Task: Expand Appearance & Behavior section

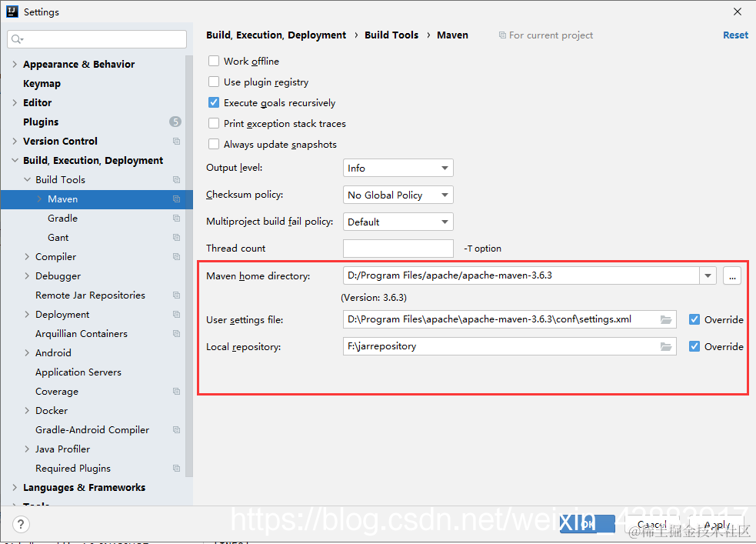Action: click(15, 64)
